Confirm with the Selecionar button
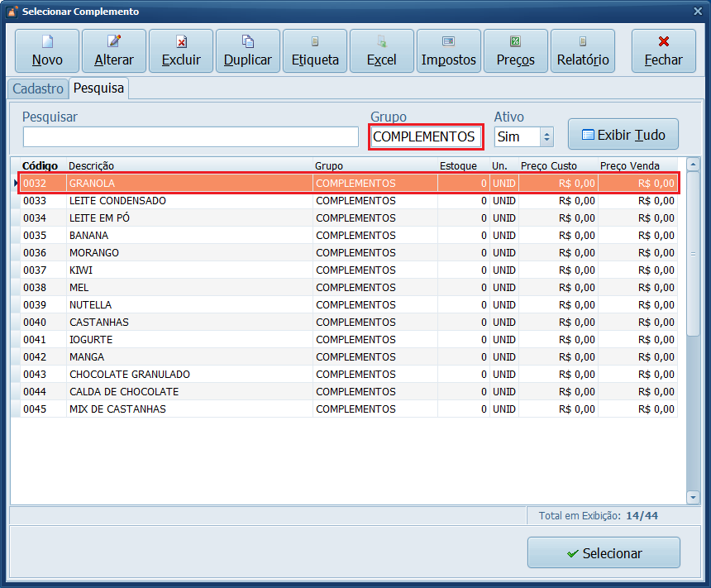 tap(604, 553)
